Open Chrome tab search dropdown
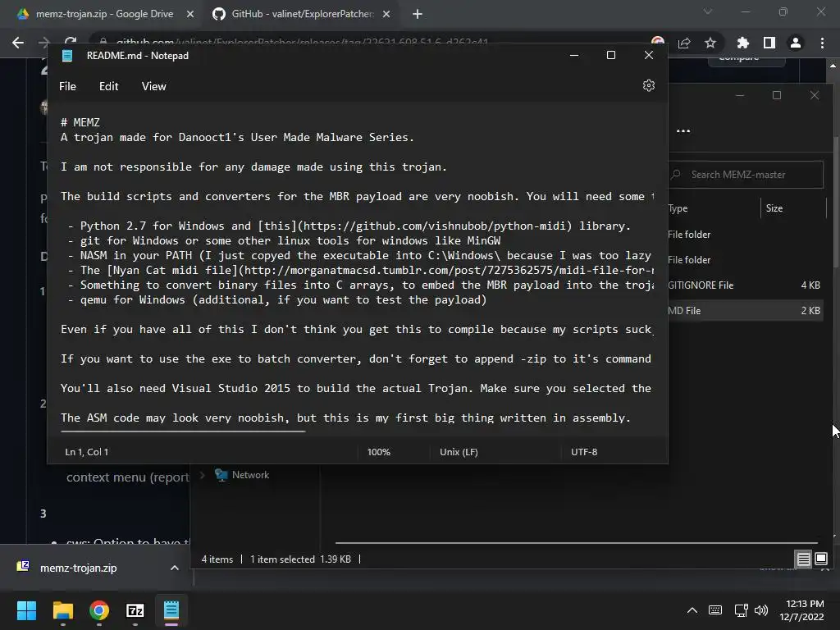Screen dimensions: 840x630 coord(708,11)
